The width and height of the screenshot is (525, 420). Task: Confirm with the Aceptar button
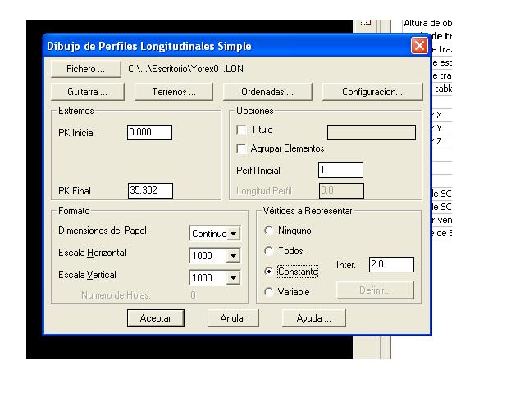pos(156,317)
